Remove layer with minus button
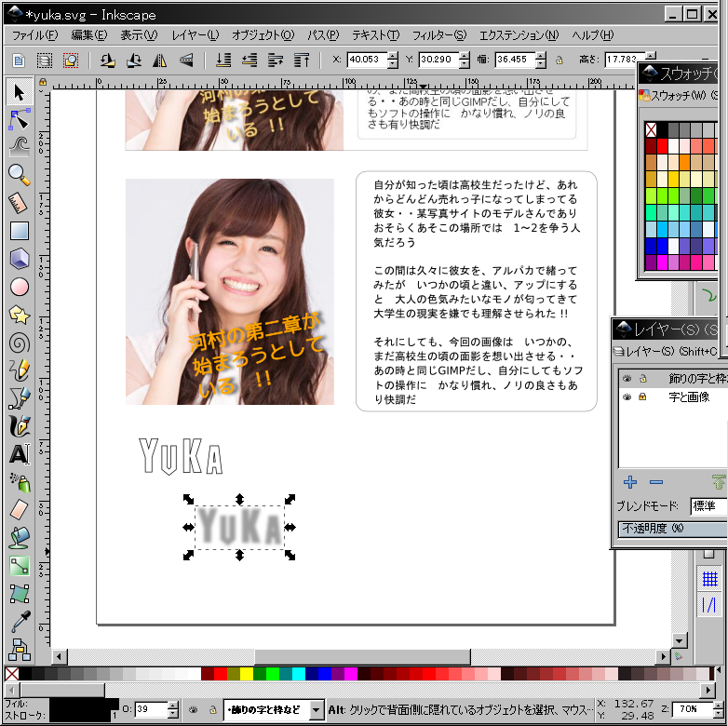Viewport: 728px width, 726px height. coord(656,482)
